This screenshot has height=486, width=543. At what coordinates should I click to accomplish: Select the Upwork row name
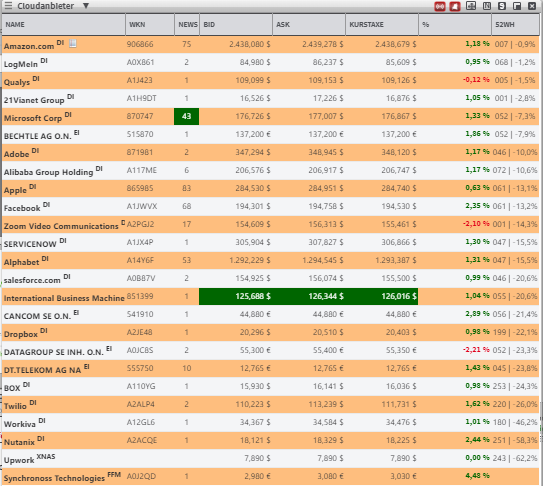point(19,460)
